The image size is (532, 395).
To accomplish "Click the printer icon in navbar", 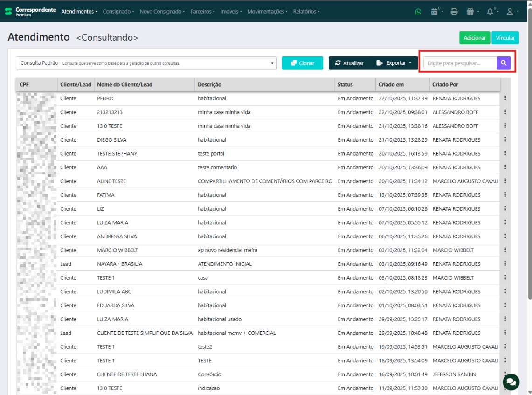I will 454,12.
